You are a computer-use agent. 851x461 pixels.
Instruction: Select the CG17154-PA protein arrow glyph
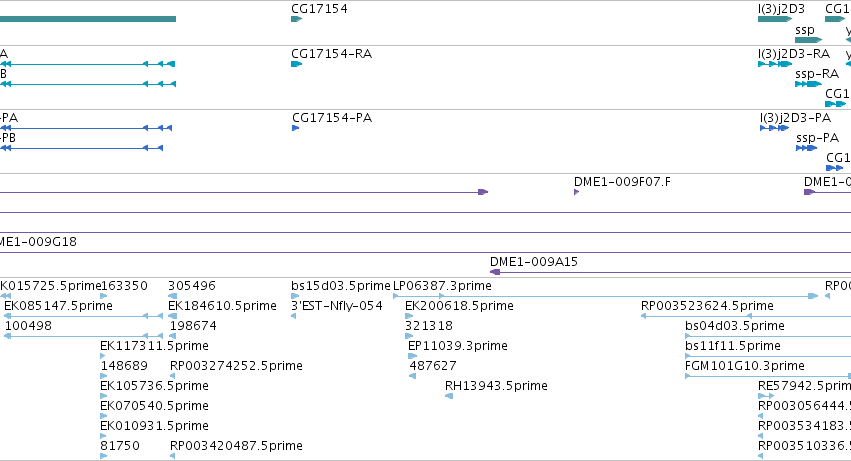295,128
